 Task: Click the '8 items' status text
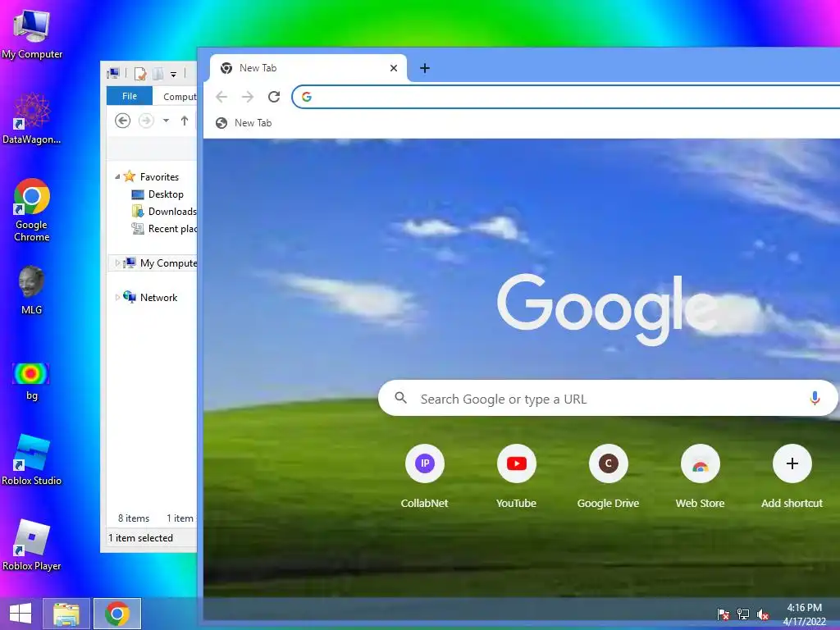click(x=134, y=518)
